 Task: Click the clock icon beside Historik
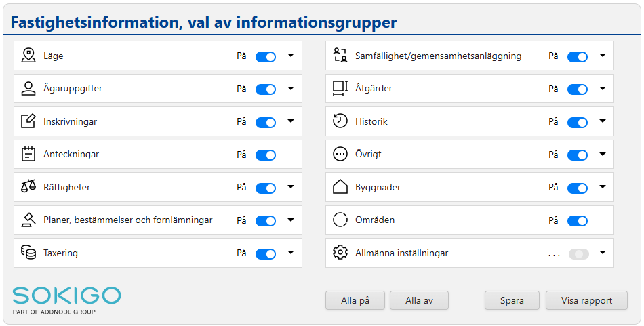click(340, 121)
